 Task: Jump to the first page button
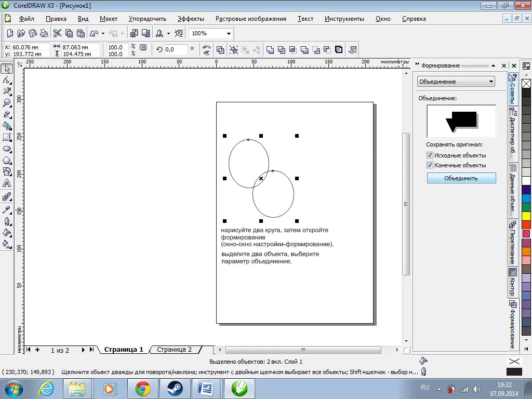pyautogui.click(x=29, y=350)
